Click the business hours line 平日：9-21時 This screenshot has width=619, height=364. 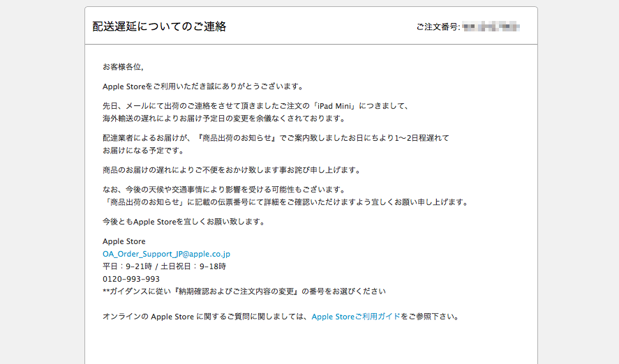click(164, 266)
